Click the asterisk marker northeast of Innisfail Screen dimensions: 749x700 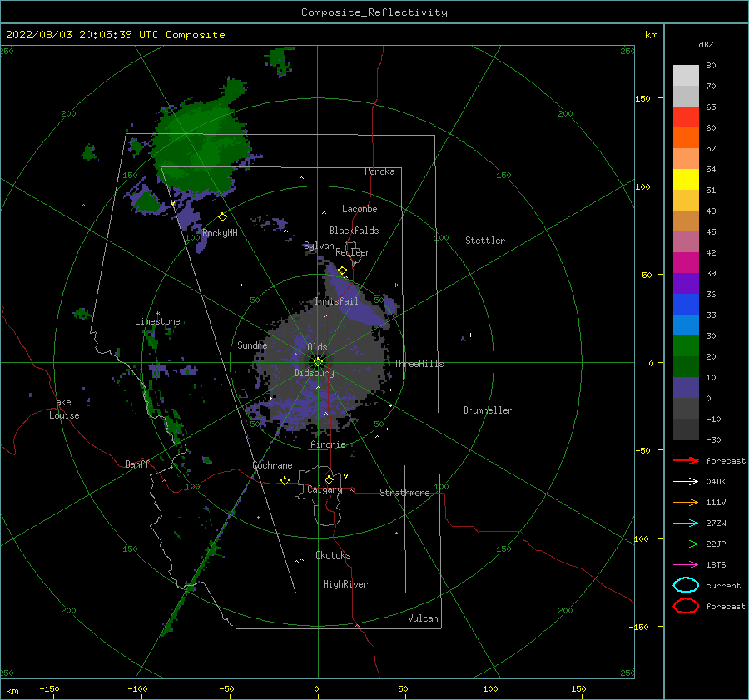395,285
